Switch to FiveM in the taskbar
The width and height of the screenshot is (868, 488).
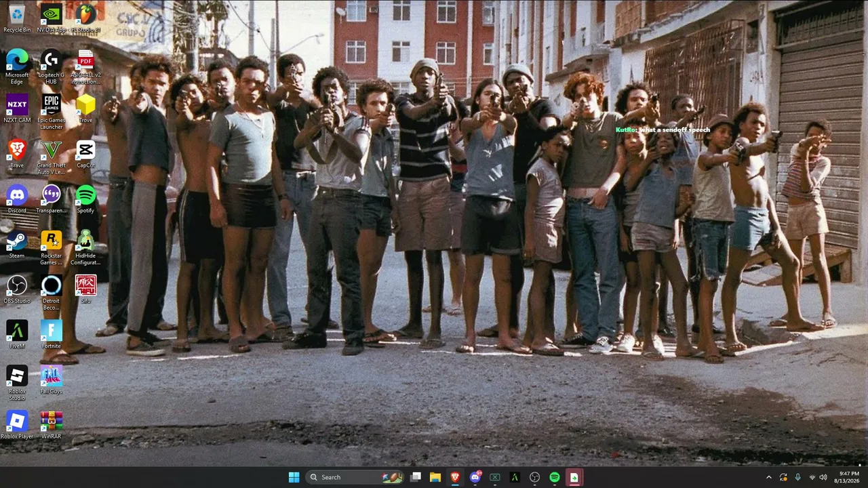coord(515,477)
